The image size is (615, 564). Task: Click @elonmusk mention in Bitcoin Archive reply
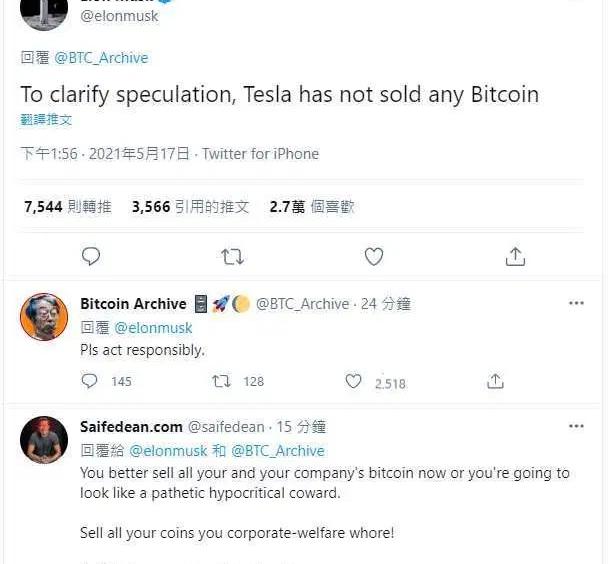pyautogui.click(x=153, y=327)
